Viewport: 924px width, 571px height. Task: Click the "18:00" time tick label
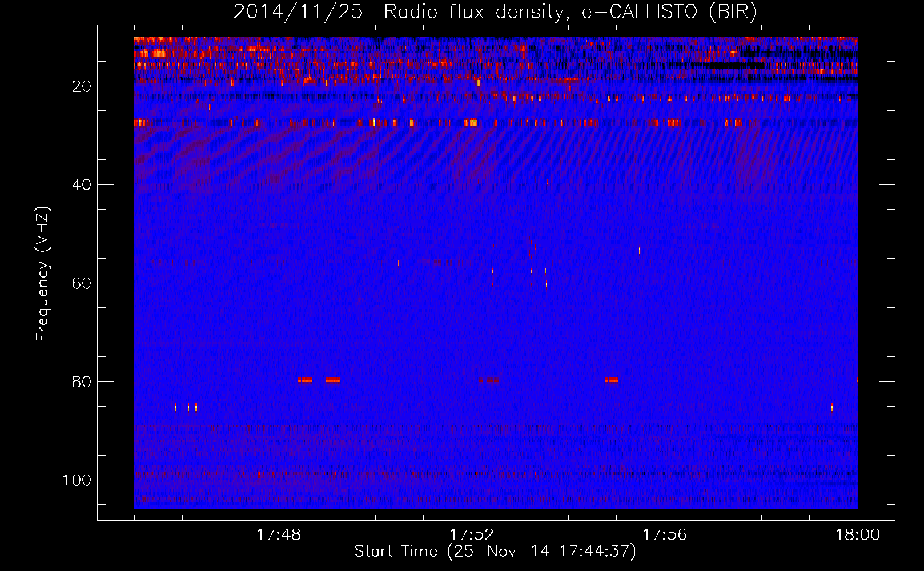click(858, 535)
